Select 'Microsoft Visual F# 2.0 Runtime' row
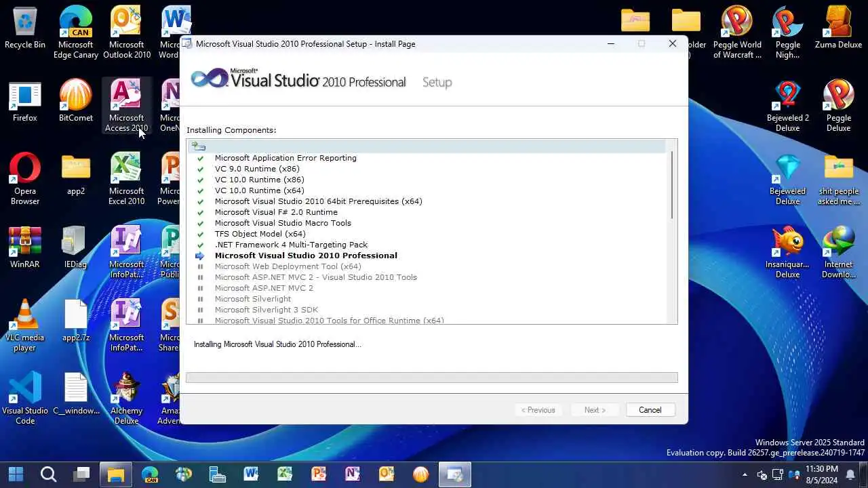The image size is (868, 488). 276,212
